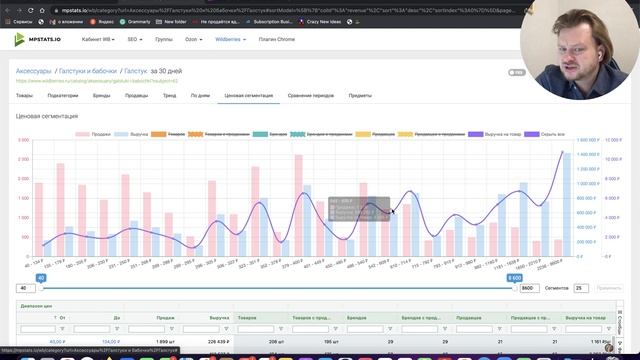
Task: Click filter icon under Брендов с прод... column
Action: [445, 329]
